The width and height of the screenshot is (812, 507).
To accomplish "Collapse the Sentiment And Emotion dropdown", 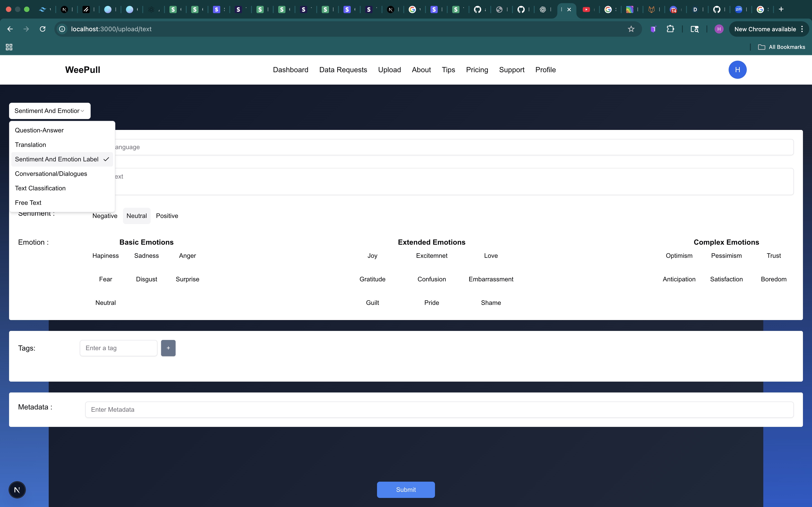I will [x=50, y=111].
